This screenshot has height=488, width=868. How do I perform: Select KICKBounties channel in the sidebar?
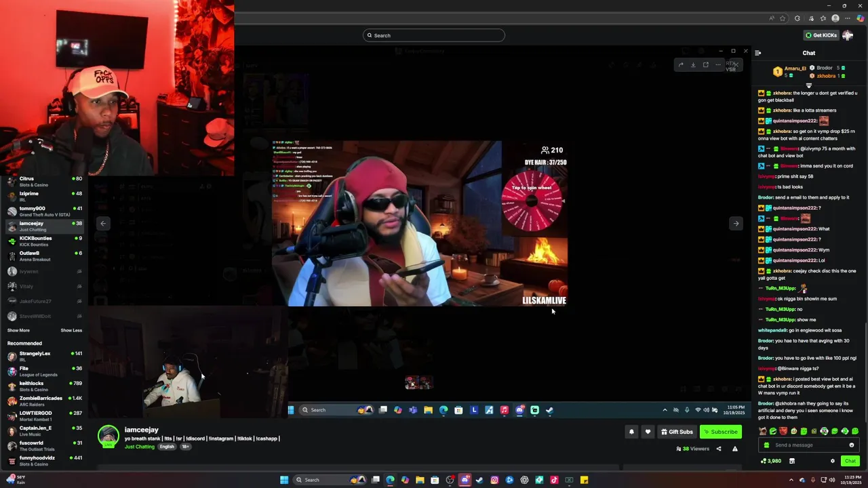tap(45, 241)
